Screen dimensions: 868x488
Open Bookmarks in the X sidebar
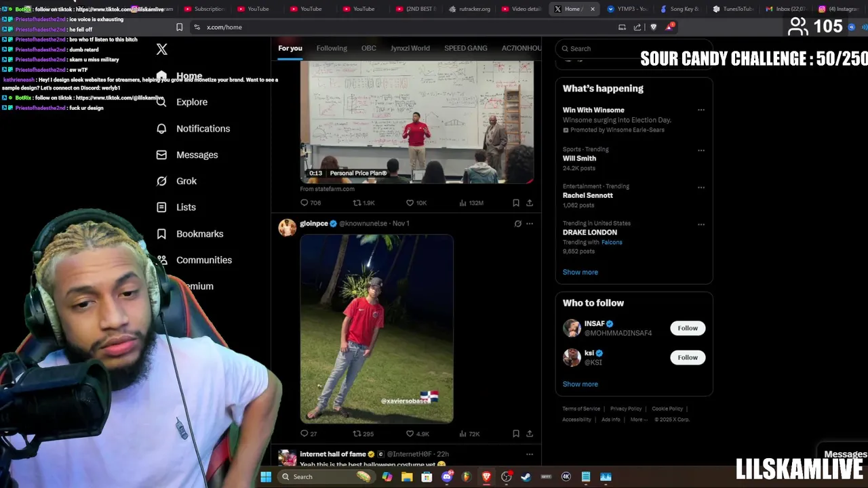[x=189, y=234]
